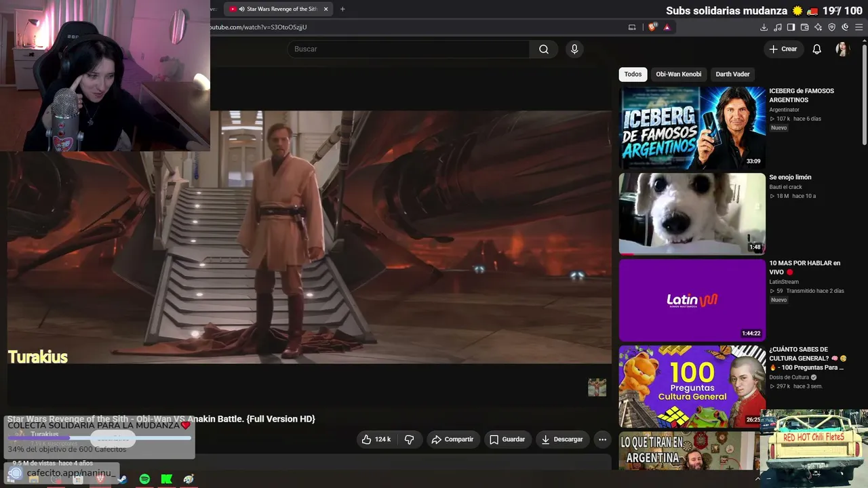Viewport: 868px width, 488px height.
Task: Open Leo AI sparkle icon
Action: [x=818, y=27]
